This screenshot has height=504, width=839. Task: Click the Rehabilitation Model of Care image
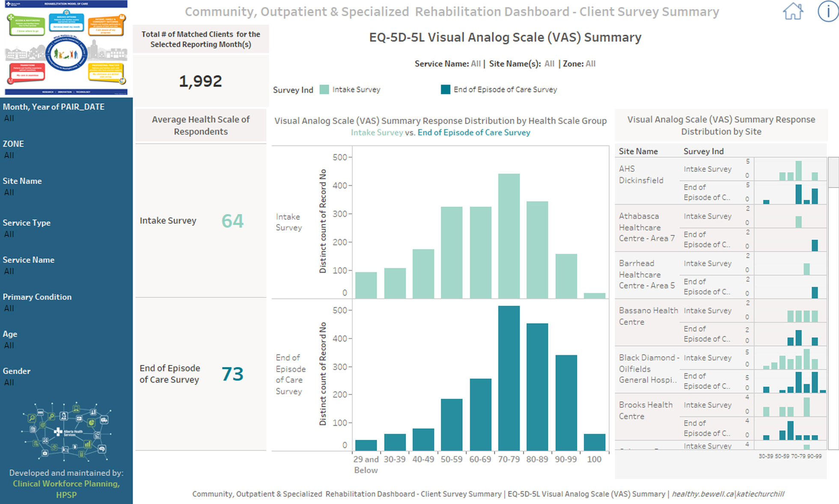click(x=66, y=47)
